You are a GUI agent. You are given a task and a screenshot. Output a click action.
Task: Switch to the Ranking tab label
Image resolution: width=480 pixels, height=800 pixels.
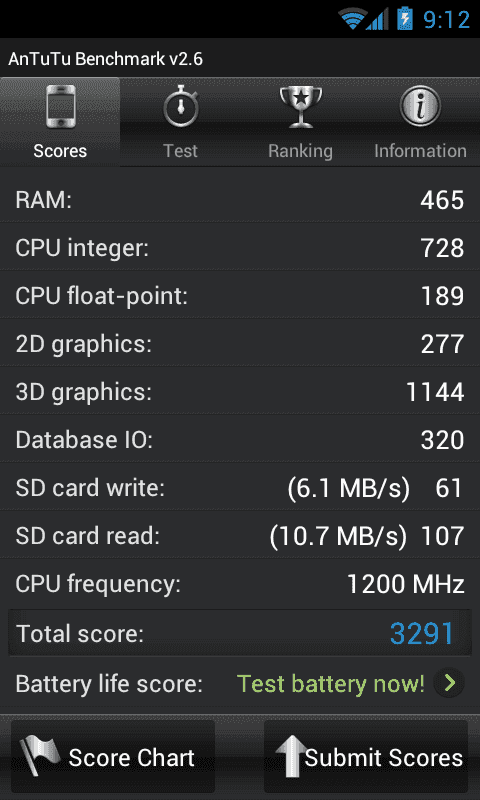click(300, 151)
